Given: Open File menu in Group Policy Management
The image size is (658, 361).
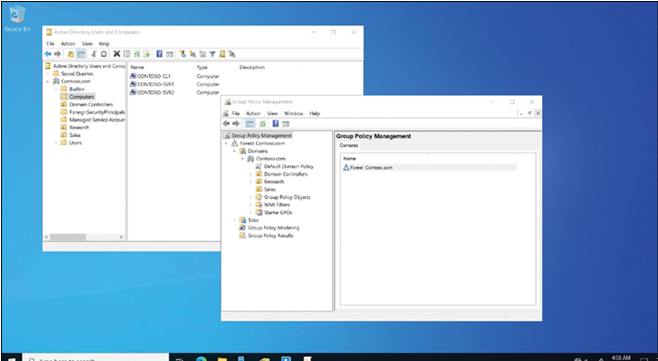Looking at the screenshot, I should [236, 113].
